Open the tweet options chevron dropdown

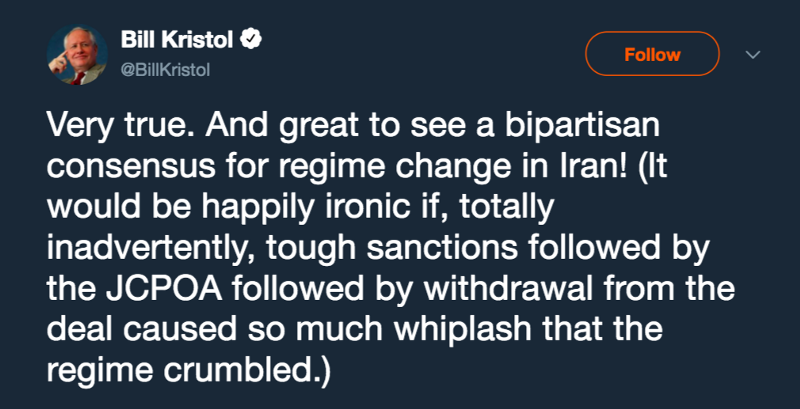753,56
